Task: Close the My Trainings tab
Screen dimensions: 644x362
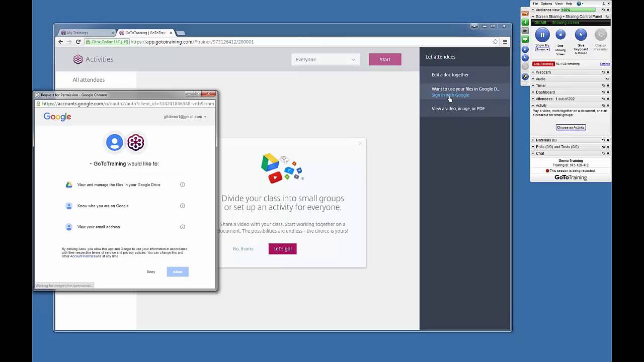Action: (112, 33)
